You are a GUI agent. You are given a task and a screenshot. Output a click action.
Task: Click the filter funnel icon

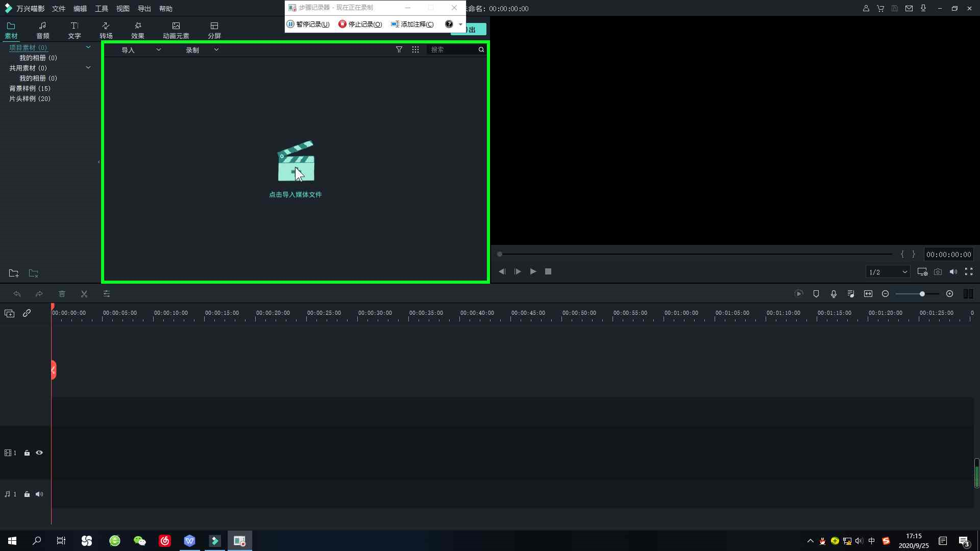(x=399, y=49)
